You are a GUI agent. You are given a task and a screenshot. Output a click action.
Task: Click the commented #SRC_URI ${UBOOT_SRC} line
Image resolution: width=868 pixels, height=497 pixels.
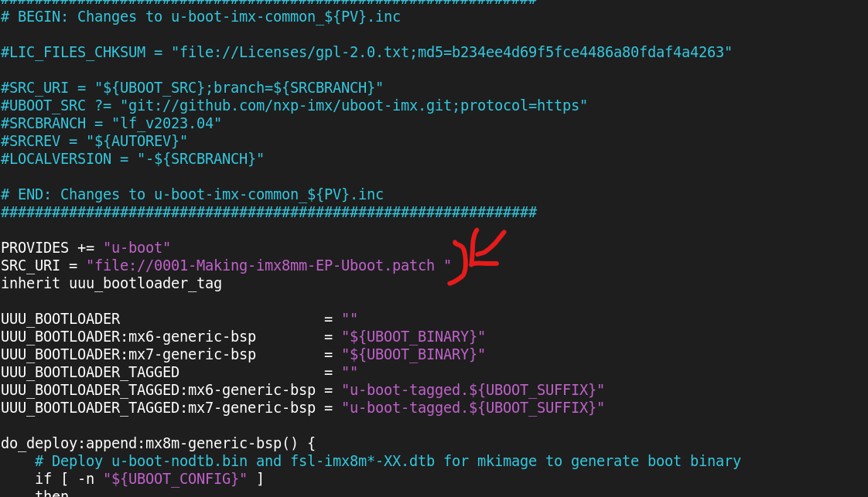click(x=192, y=87)
